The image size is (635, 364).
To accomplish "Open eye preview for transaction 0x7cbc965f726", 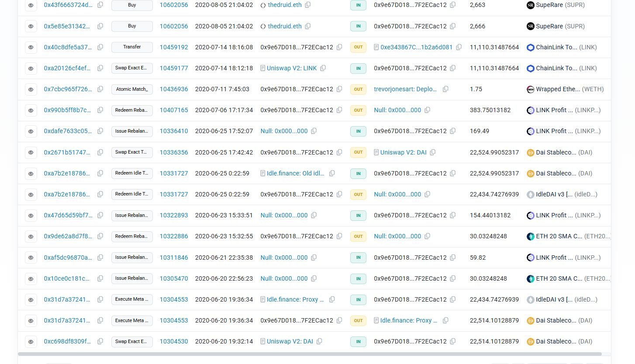I will (x=31, y=89).
